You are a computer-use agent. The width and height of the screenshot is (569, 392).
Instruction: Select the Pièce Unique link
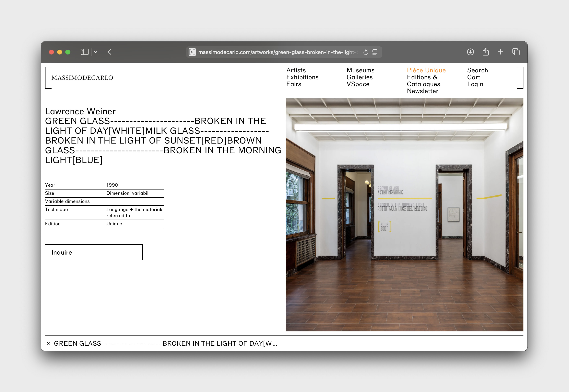pos(426,70)
